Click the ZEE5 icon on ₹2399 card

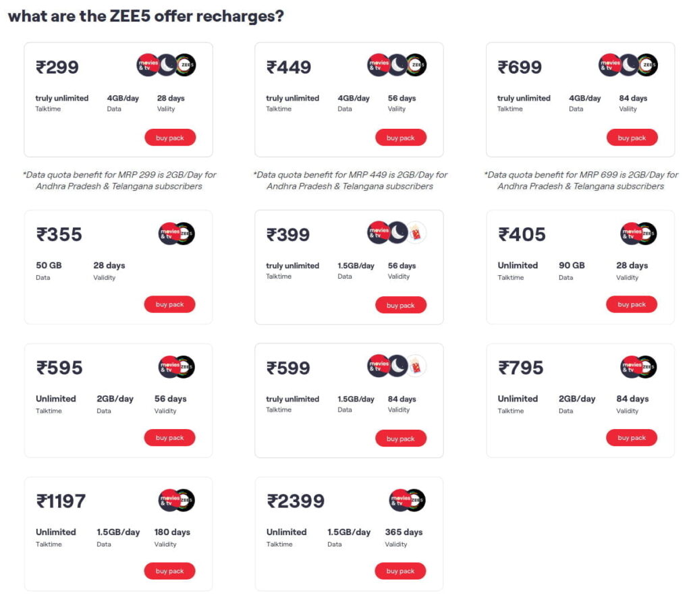pyautogui.click(x=415, y=501)
